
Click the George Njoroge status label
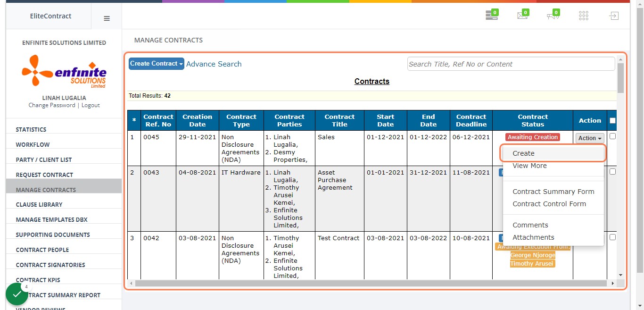533,255
